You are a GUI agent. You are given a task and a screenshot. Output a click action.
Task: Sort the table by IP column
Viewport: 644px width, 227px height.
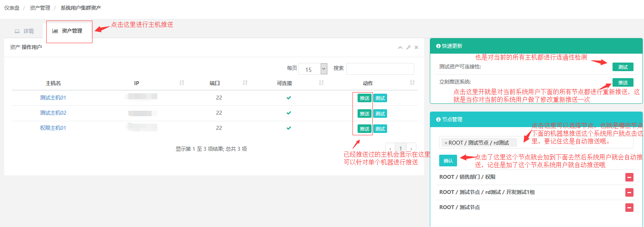(x=182, y=83)
